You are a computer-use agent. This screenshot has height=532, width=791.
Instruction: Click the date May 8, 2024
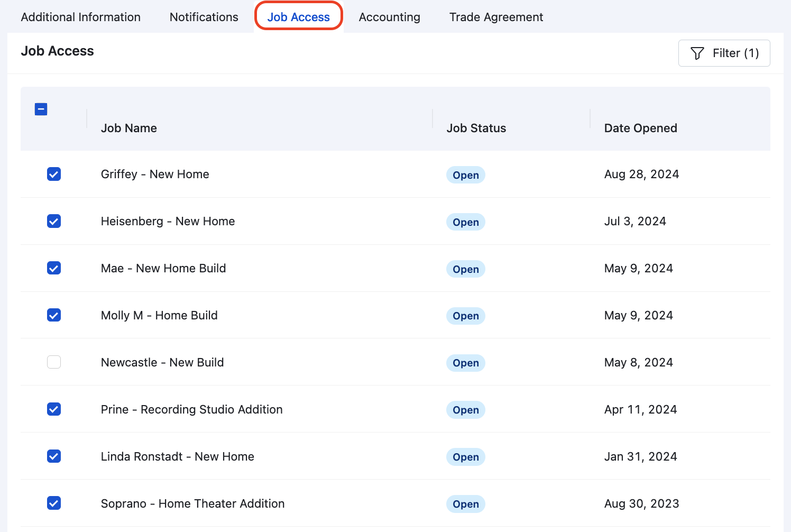click(x=639, y=362)
